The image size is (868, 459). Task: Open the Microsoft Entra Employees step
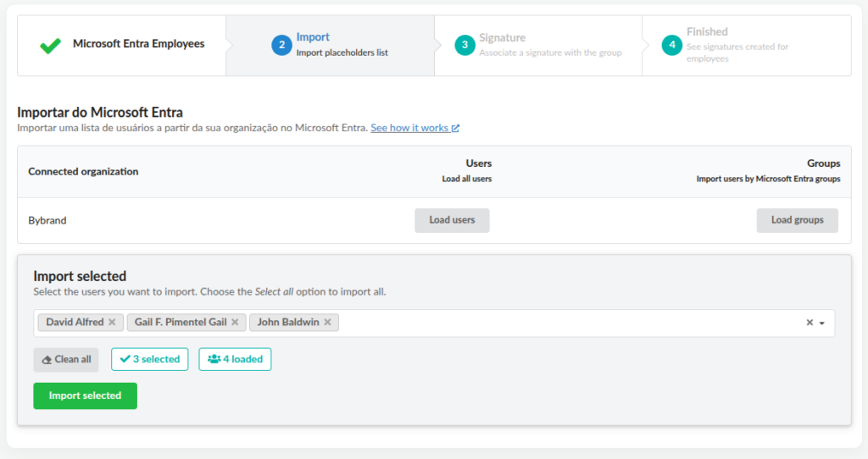pyautogui.click(x=138, y=44)
